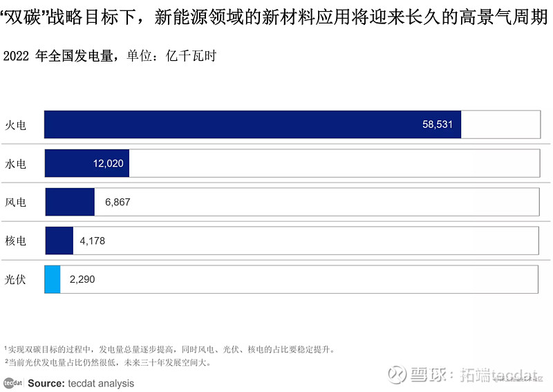The image size is (553, 392).
Task: Click the dark blue 核电 bar
Action: (x=59, y=241)
